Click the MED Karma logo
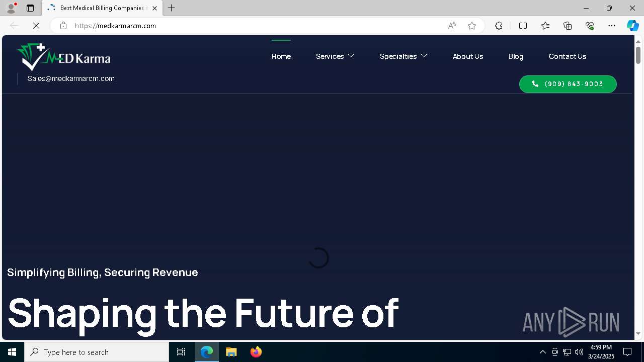This screenshot has width=644, height=362. [64, 57]
